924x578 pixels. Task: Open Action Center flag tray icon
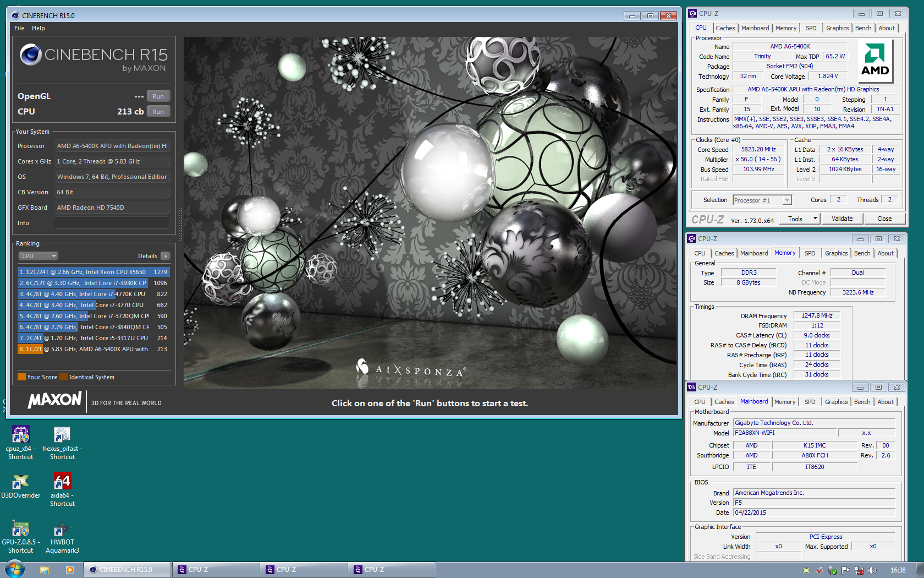click(x=846, y=570)
